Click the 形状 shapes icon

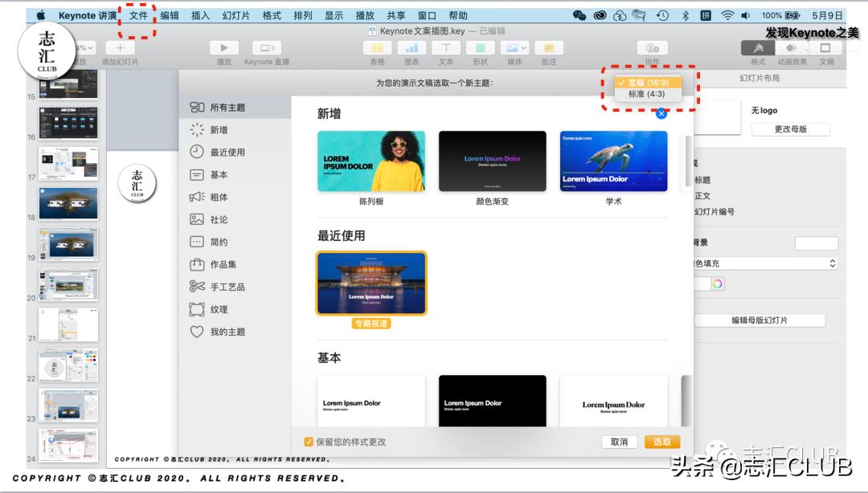click(x=479, y=48)
